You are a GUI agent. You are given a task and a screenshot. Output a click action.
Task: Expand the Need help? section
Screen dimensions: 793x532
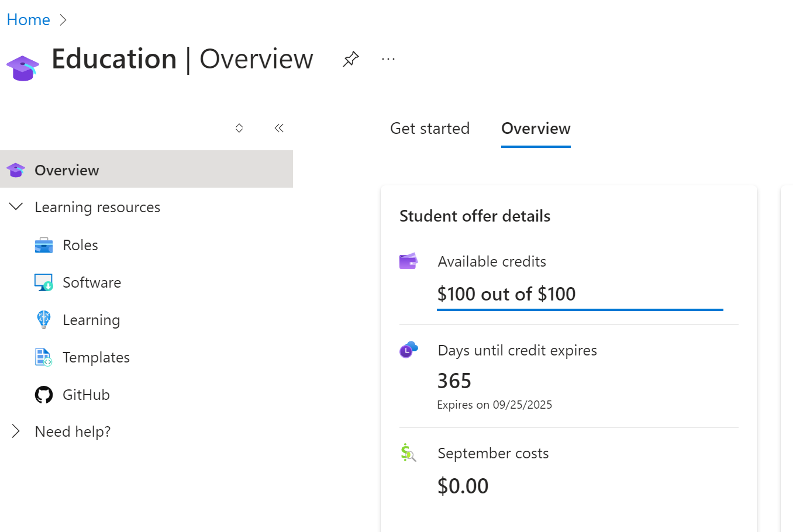(16, 431)
